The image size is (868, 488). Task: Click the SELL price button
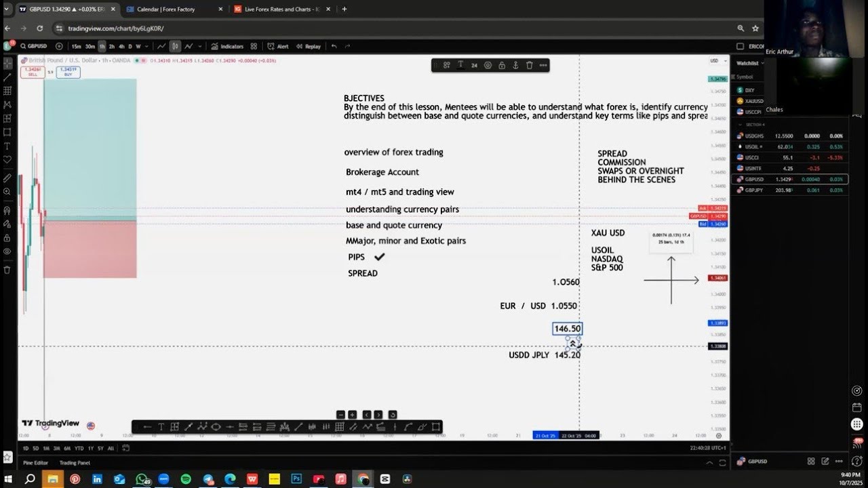pos(33,71)
